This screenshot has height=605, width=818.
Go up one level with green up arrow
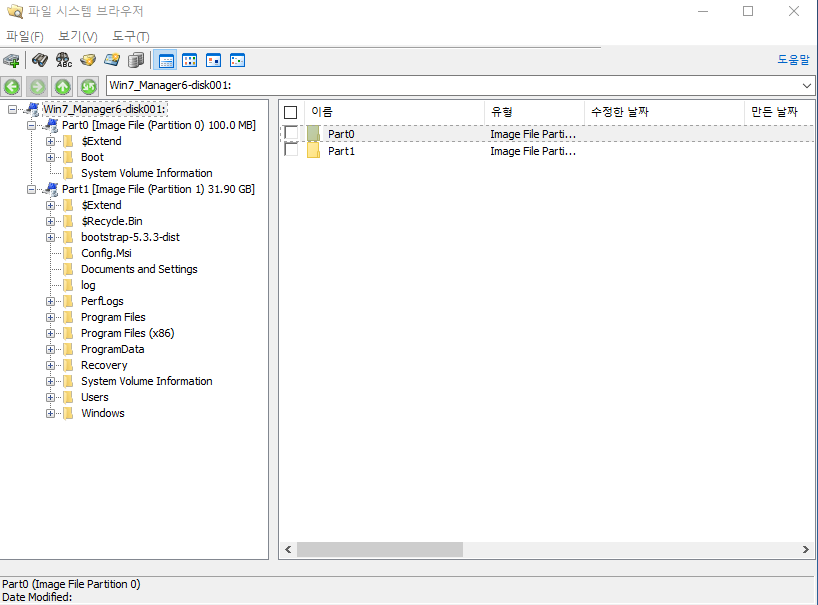pos(63,87)
